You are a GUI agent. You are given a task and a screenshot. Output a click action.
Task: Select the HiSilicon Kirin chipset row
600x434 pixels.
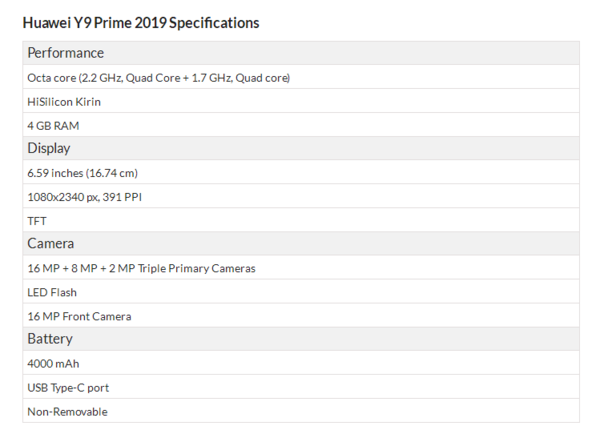click(x=64, y=101)
